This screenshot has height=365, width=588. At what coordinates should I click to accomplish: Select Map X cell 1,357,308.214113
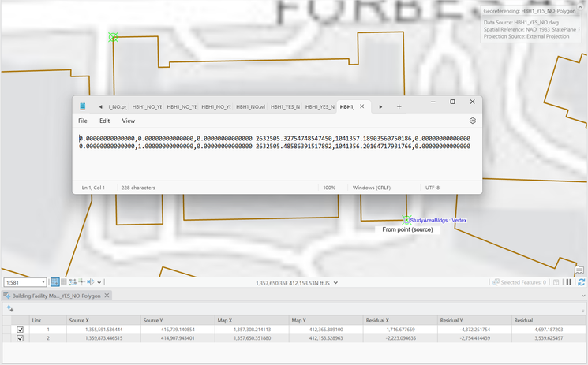click(253, 330)
